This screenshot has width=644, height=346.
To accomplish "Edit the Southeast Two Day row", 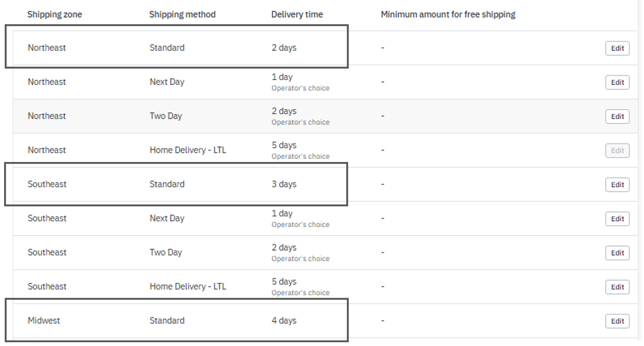I will (617, 253).
